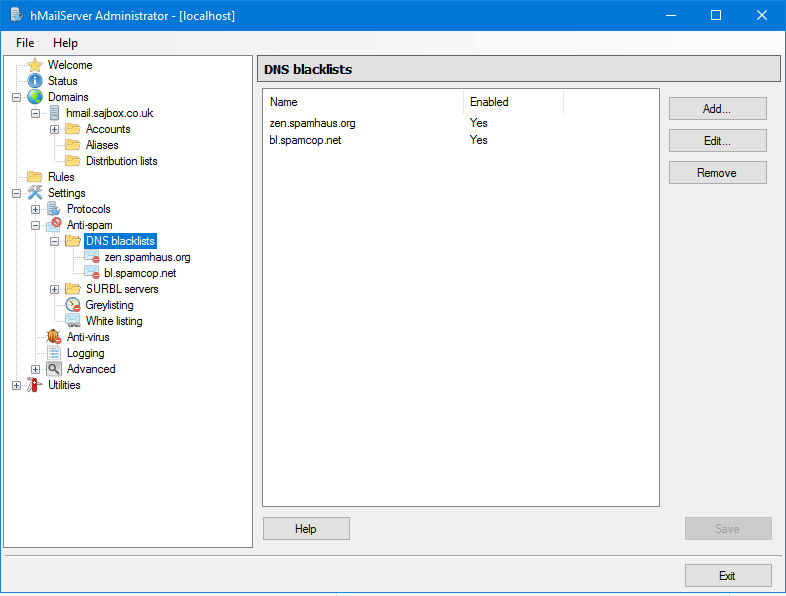The height and width of the screenshot is (596, 786).
Task: Select Aliases label in the tree
Action: pos(102,145)
